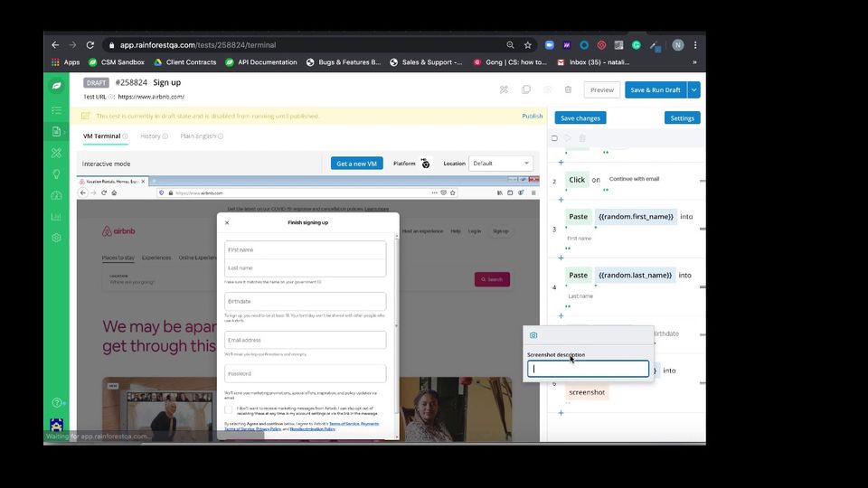868x488 pixels.
Task: Open the API Documentation bookmark
Action: pos(261,62)
